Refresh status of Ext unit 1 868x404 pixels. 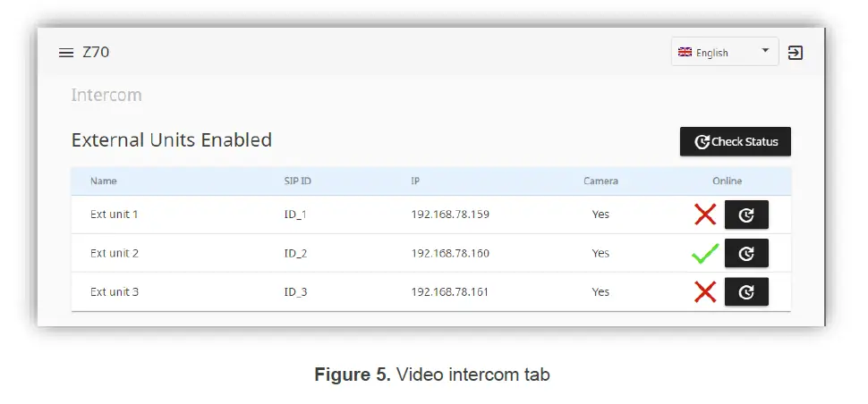[746, 215]
